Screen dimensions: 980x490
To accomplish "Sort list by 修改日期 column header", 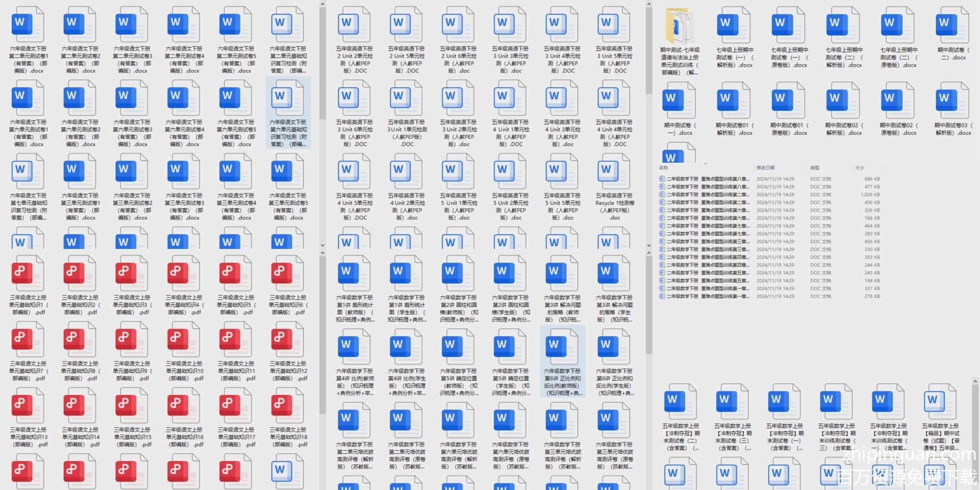I will 765,168.
